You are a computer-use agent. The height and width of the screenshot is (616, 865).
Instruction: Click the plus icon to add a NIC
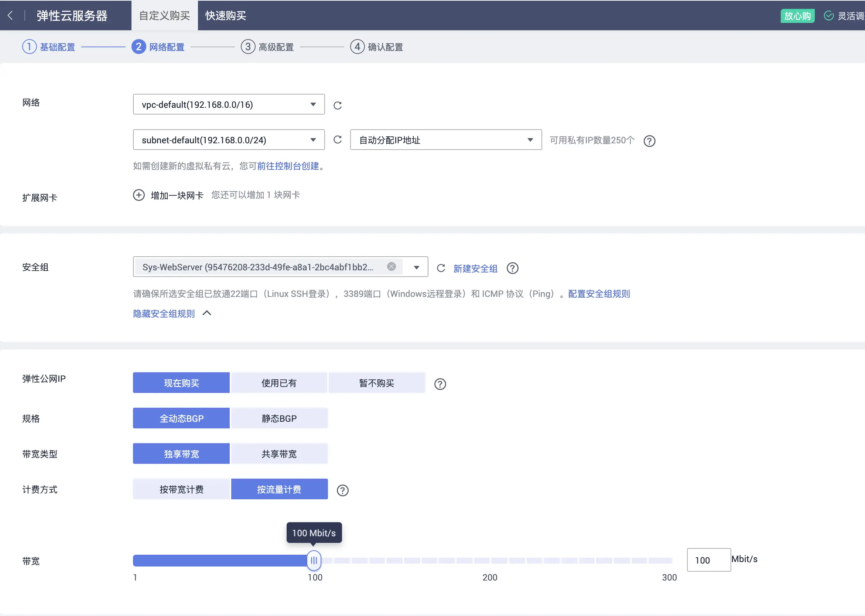click(139, 195)
